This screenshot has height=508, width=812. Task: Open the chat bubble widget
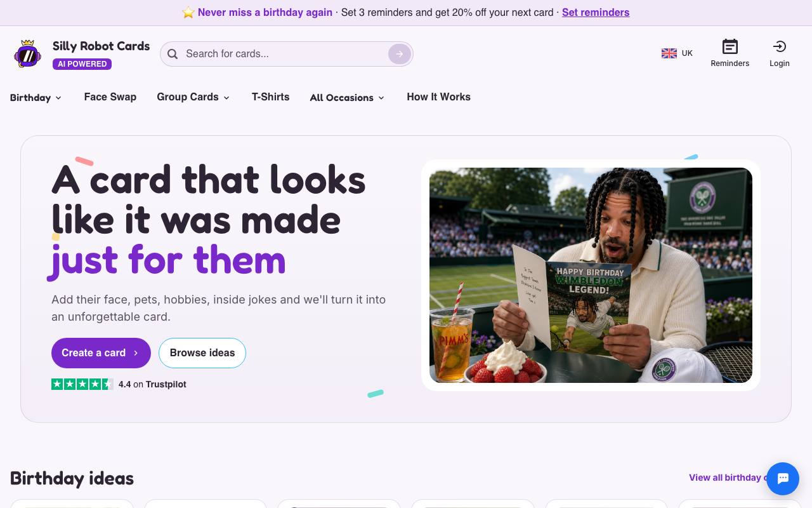click(x=783, y=479)
